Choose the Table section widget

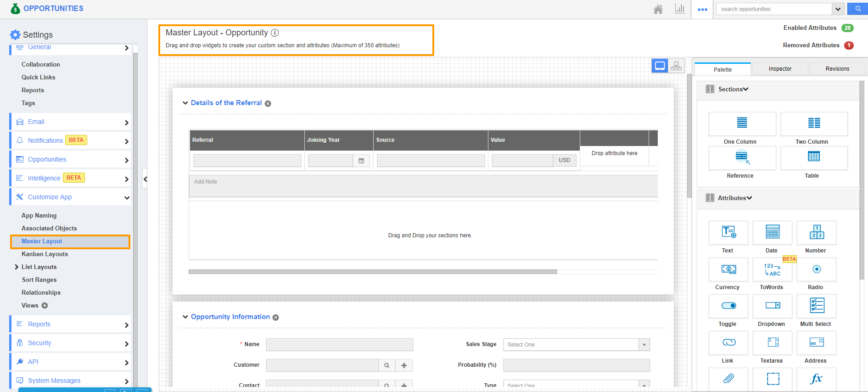tap(813, 157)
